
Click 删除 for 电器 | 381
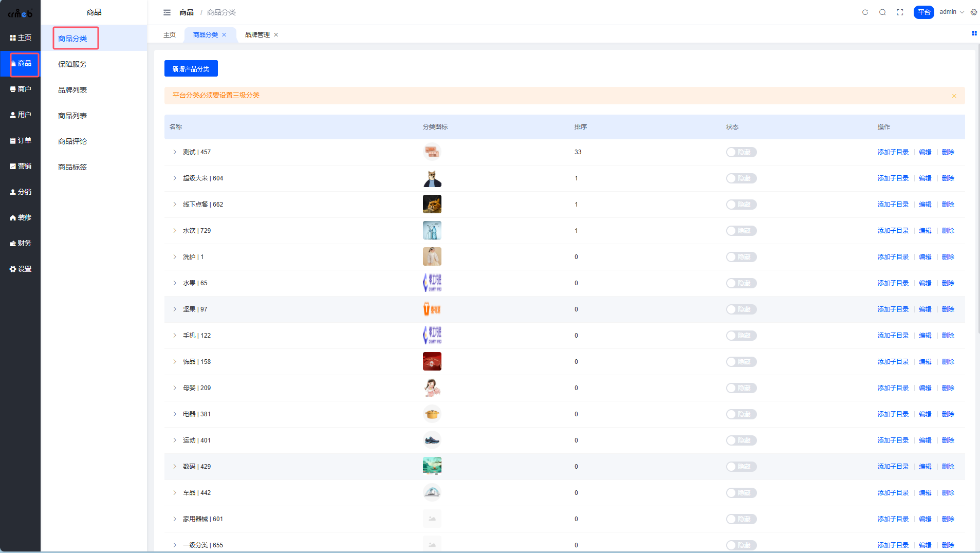coord(948,414)
